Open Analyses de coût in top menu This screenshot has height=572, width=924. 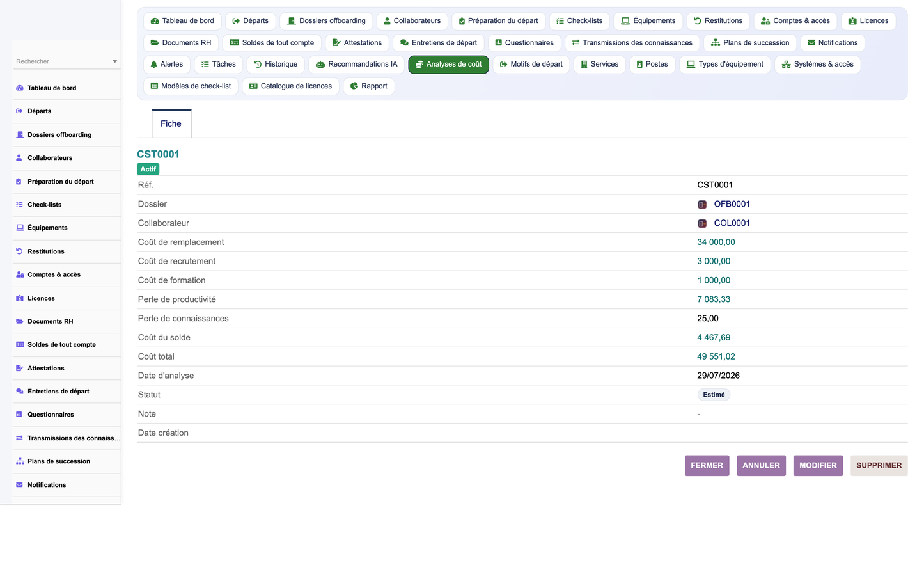point(448,65)
